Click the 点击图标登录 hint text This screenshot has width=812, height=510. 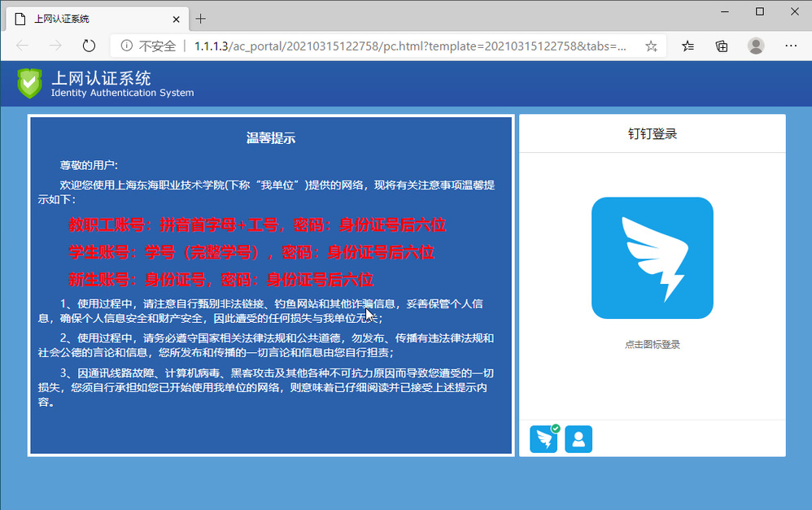tap(652, 345)
